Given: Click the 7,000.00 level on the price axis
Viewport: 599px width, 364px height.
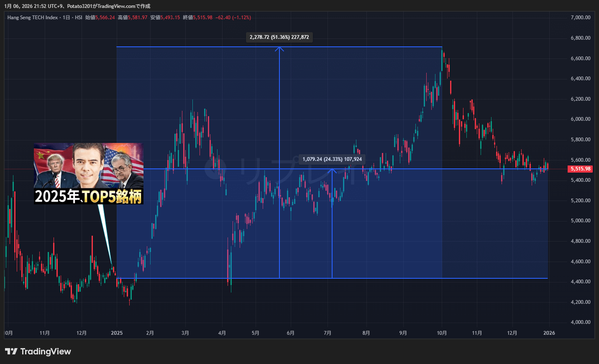Looking at the screenshot, I should tap(581, 18).
